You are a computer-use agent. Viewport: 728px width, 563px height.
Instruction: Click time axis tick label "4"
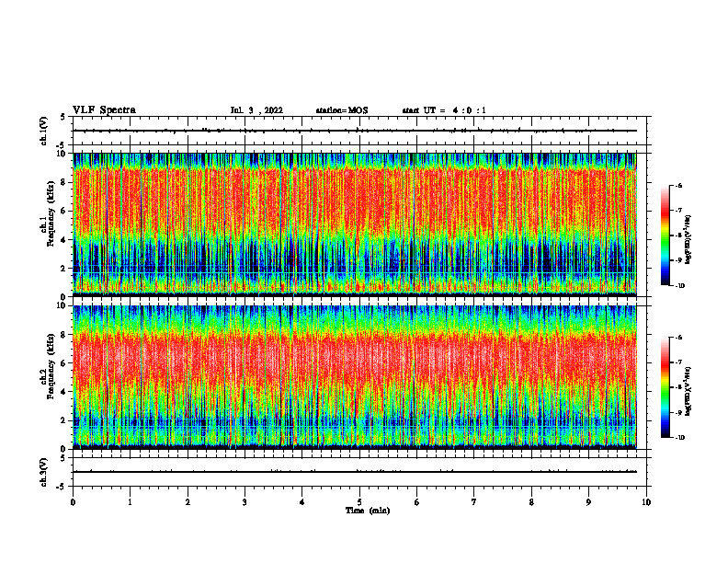[302, 502]
